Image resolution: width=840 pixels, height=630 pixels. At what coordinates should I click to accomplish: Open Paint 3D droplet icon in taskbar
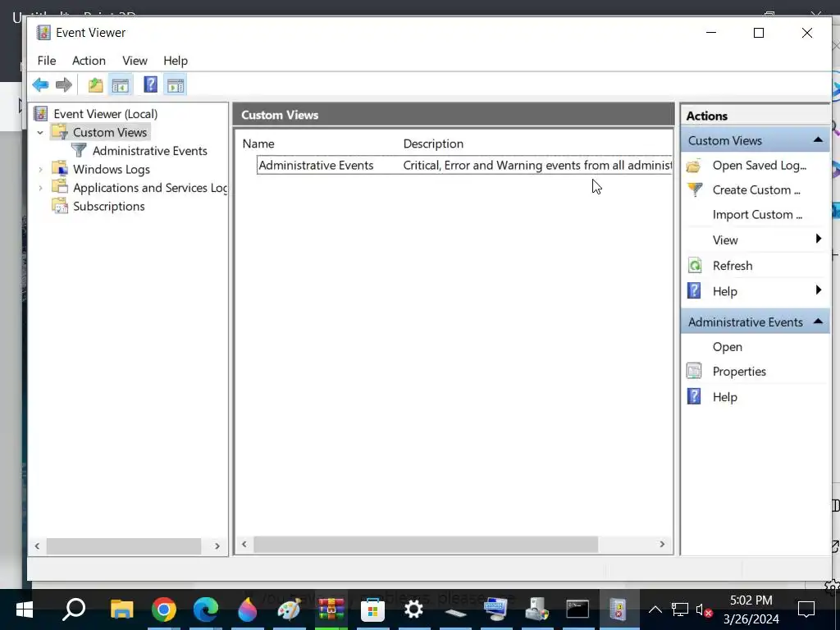click(x=247, y=609)
